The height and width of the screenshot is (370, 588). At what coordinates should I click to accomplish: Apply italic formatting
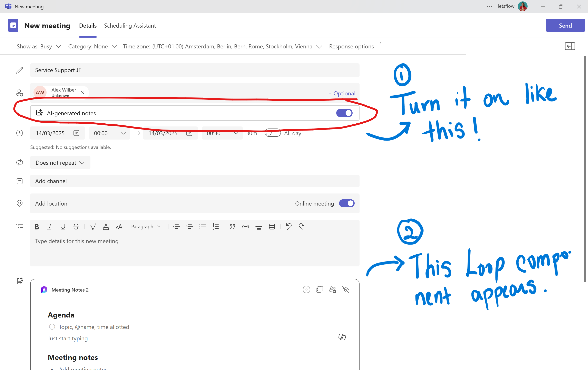(x=50, y=227)
